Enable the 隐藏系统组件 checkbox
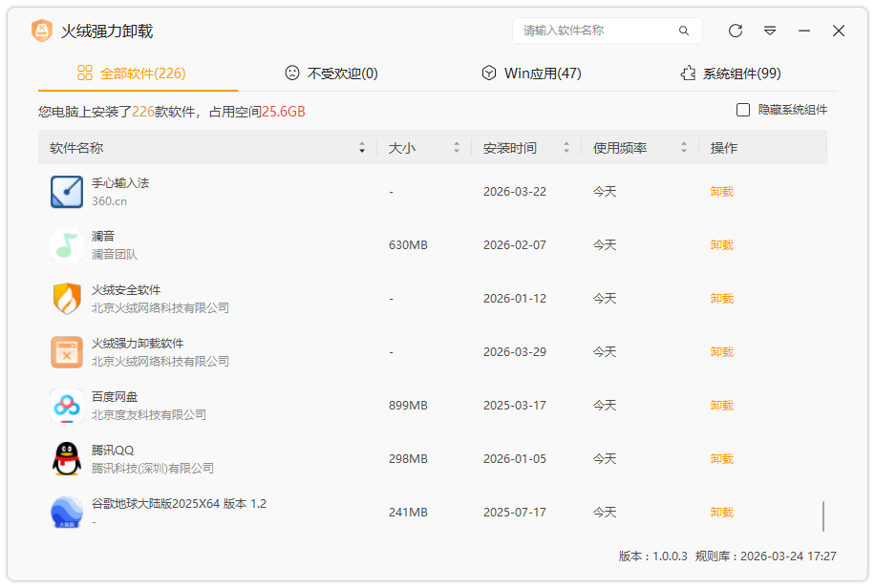 743,110
